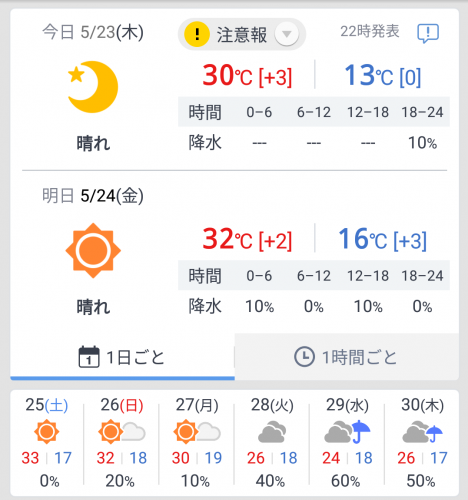Image resolution: width=468 pixels, height=500 pixels.
Task: Click the clock icon beside 1時間ごと
Action: [304, 357]
